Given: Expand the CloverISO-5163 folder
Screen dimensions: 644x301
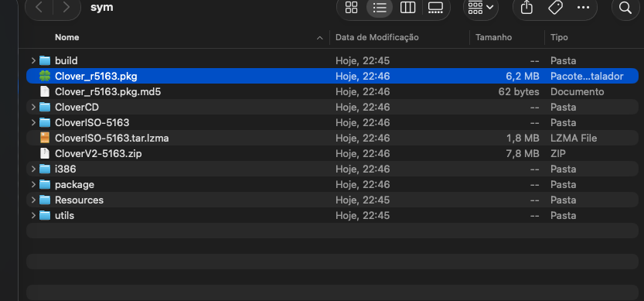Looking at the screenshot, I should [x=33, y=123].
